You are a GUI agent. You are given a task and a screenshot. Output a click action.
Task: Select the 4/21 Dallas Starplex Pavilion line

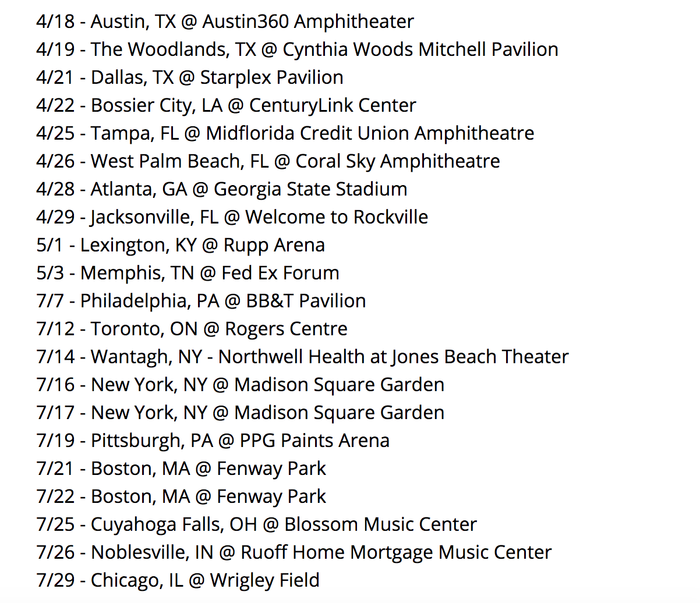tap(190, 77)
